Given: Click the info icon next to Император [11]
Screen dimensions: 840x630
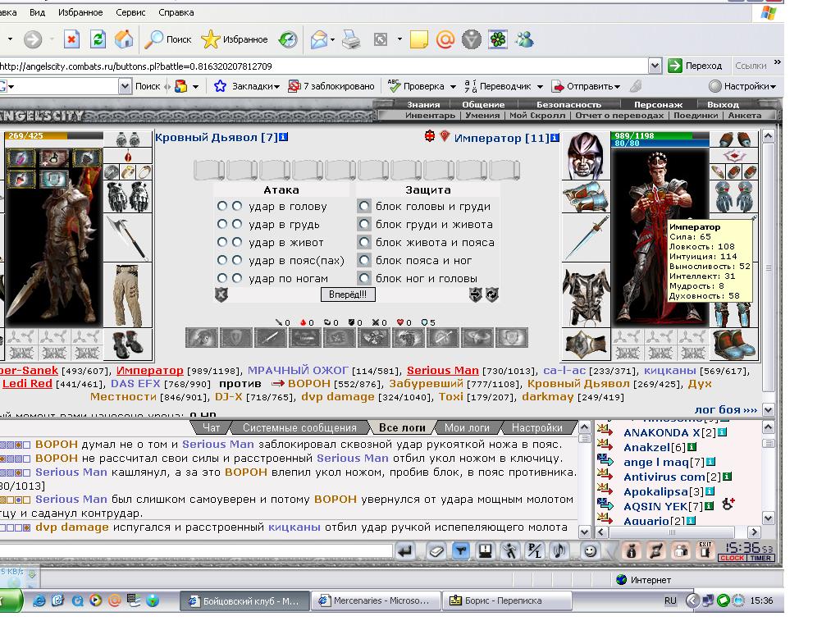Looking at the screenshot, I should pyautogui.click(x=555, y=138).
